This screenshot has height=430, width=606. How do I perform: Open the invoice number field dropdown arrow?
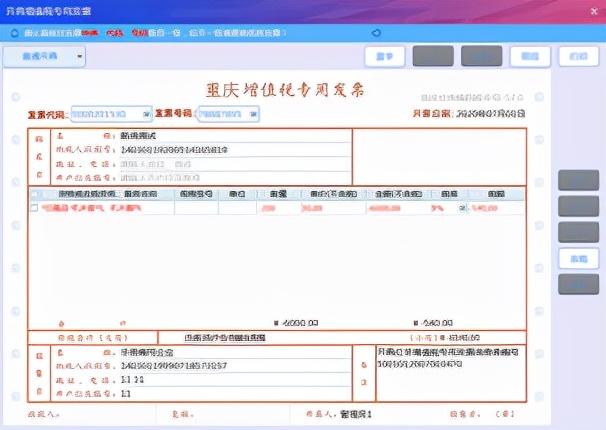(x=253, y=114)
